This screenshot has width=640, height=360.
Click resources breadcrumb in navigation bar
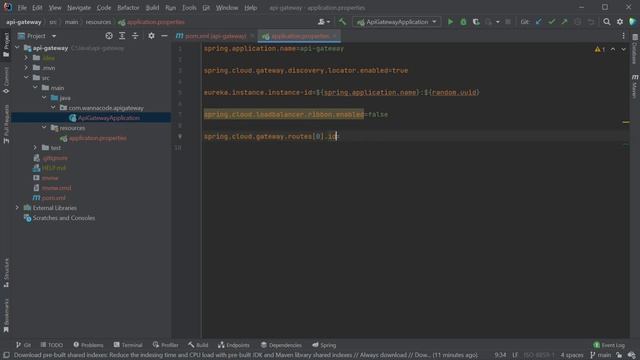pyautogui.click(x=98, y=22)
